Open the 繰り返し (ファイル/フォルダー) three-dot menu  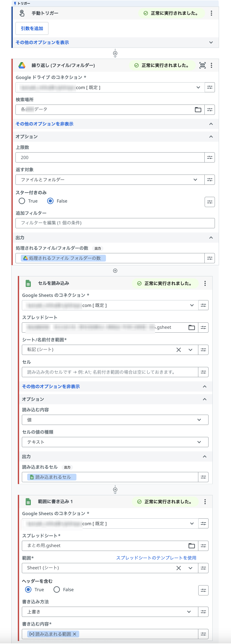tap(211, 66)
